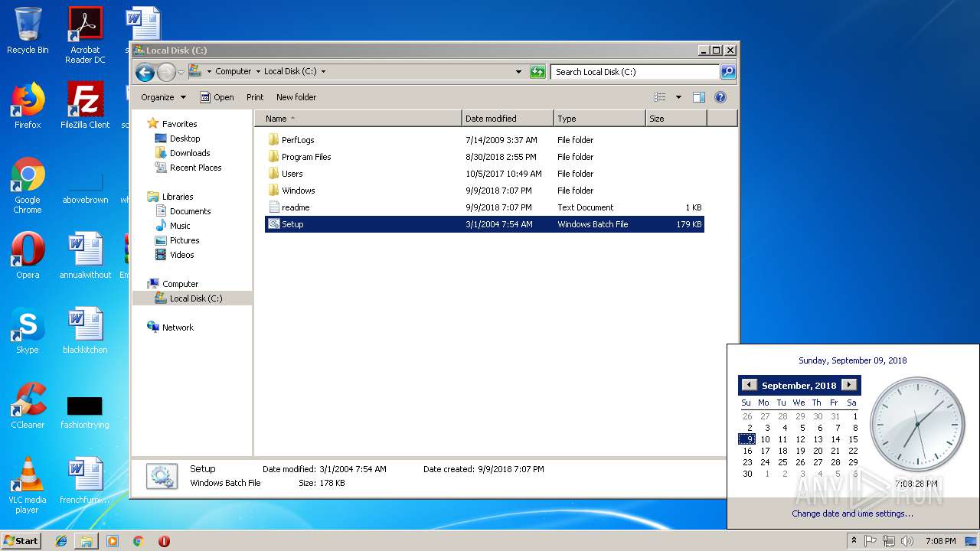Screen dimensions: 980x551
Task: Sort by the Type column header
Action: tap(599, 119)
